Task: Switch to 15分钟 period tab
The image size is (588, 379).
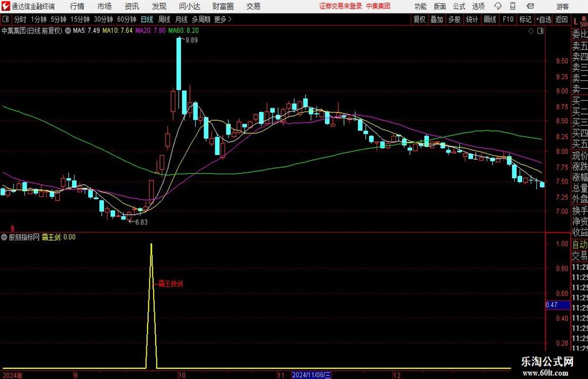Action: point(80,19)
